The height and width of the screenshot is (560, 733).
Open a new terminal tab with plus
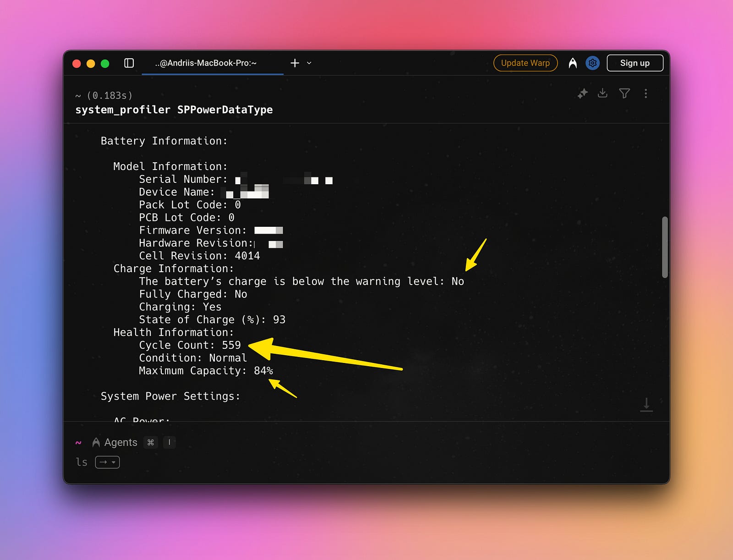click(295, 63)
